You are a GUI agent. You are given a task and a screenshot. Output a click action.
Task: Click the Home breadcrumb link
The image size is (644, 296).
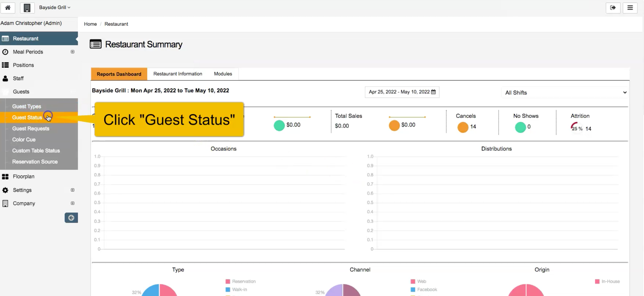pyautogui.click(x=90, y=24)
